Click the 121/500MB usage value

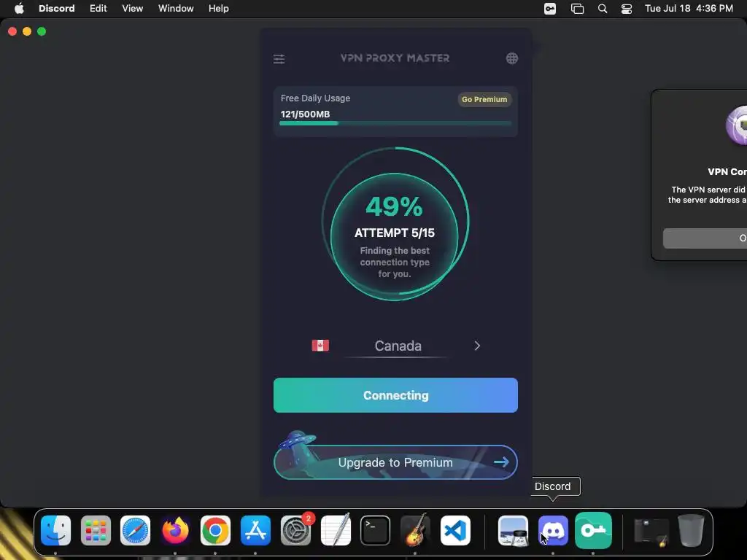(305, 114)
